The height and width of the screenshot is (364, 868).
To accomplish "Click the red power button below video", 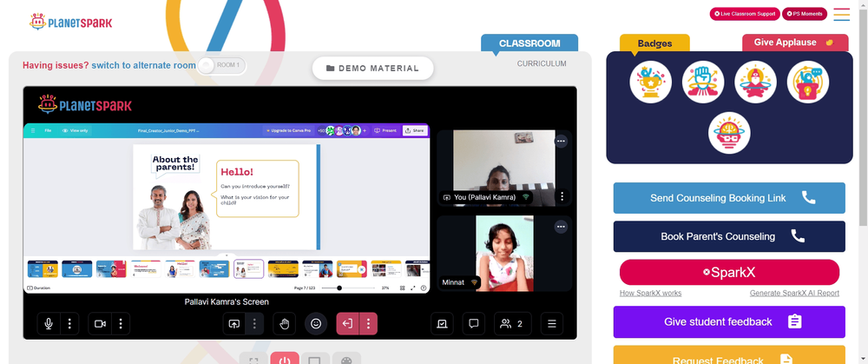I will pyautogui.click(x=285, y=359).
